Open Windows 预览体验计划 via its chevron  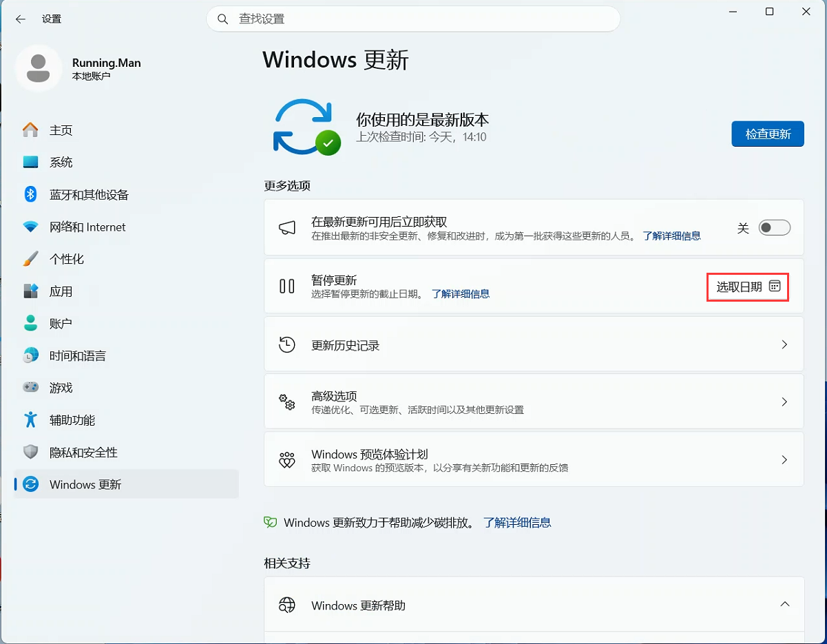(784, 459)
